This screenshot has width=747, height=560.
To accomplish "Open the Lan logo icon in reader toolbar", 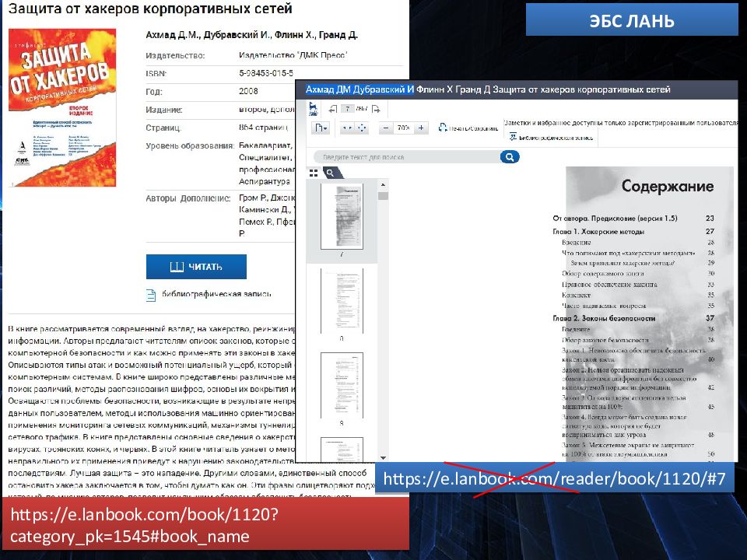I will pos(313,109).
